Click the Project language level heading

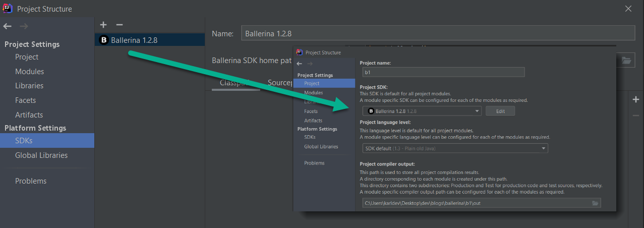(x=385, y=122)
